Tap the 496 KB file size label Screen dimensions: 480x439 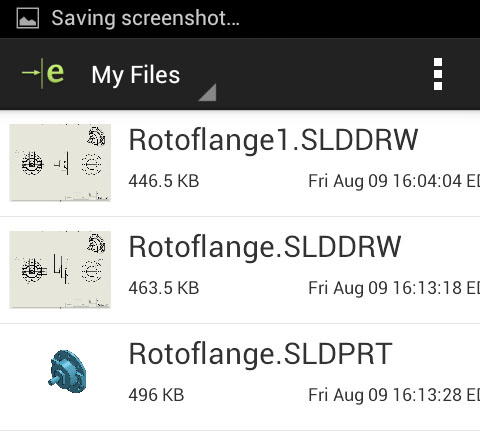point(156,395)
